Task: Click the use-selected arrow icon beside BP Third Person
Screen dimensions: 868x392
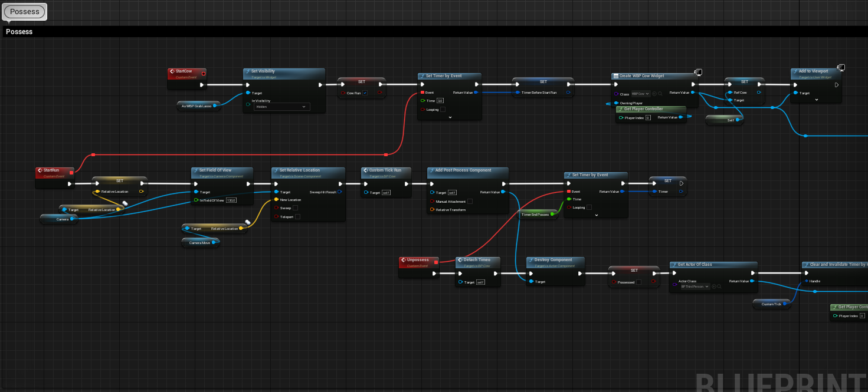Action: click(714, 286)
